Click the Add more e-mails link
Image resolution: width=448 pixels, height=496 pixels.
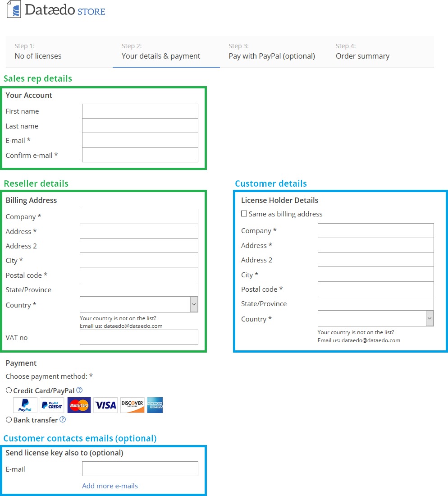click(110, 486)
